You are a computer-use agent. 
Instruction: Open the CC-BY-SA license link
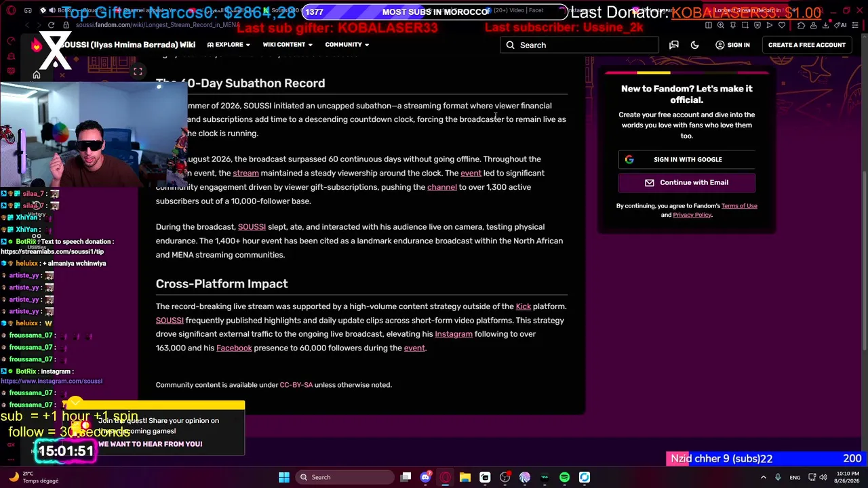(x=296, y=385)
